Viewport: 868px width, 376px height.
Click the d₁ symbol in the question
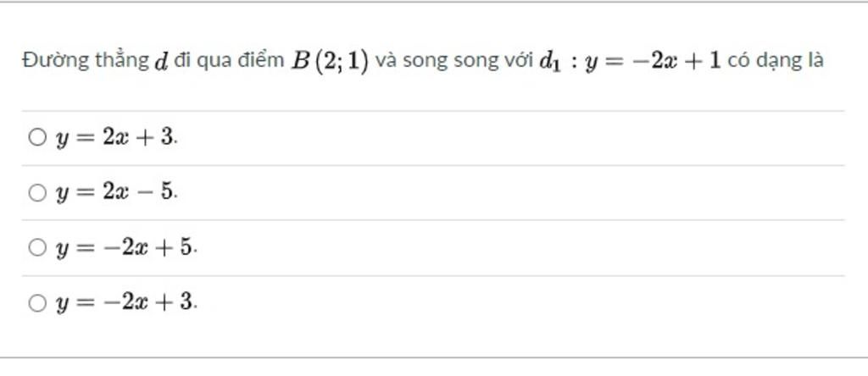pos(551,62)
